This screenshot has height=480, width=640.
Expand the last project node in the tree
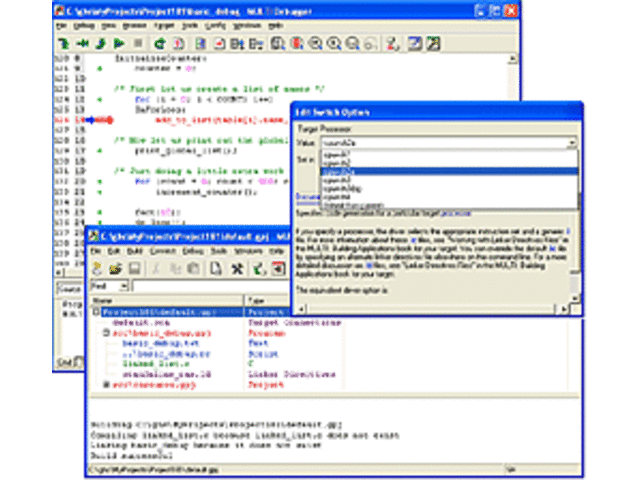[x=107, y=384]
